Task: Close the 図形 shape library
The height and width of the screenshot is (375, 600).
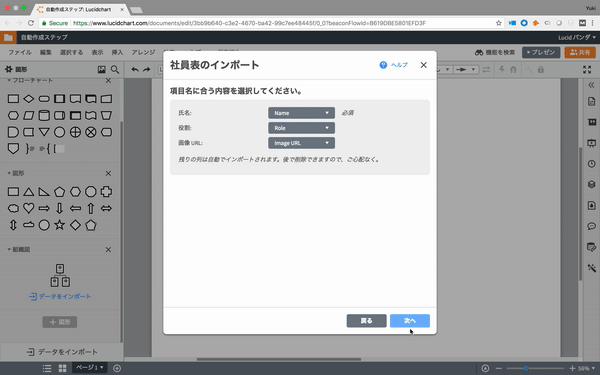Action: [108, 173]
